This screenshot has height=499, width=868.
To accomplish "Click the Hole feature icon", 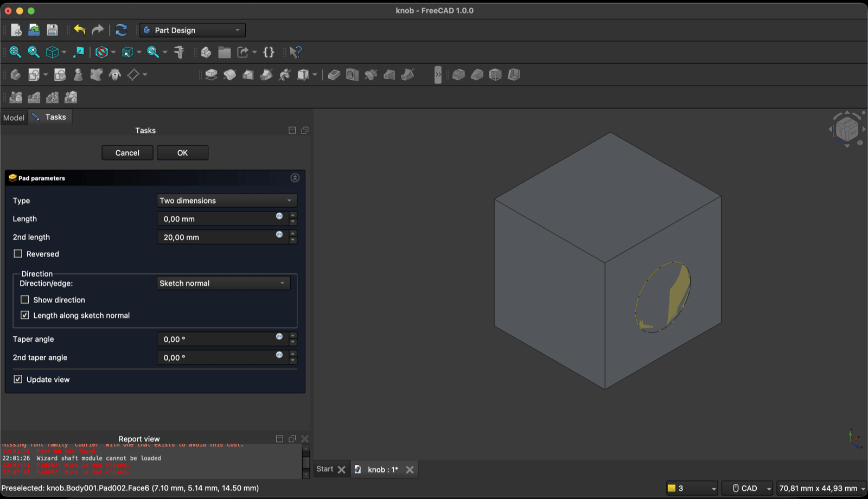I will pyautogui.click(x=353, y=74).
